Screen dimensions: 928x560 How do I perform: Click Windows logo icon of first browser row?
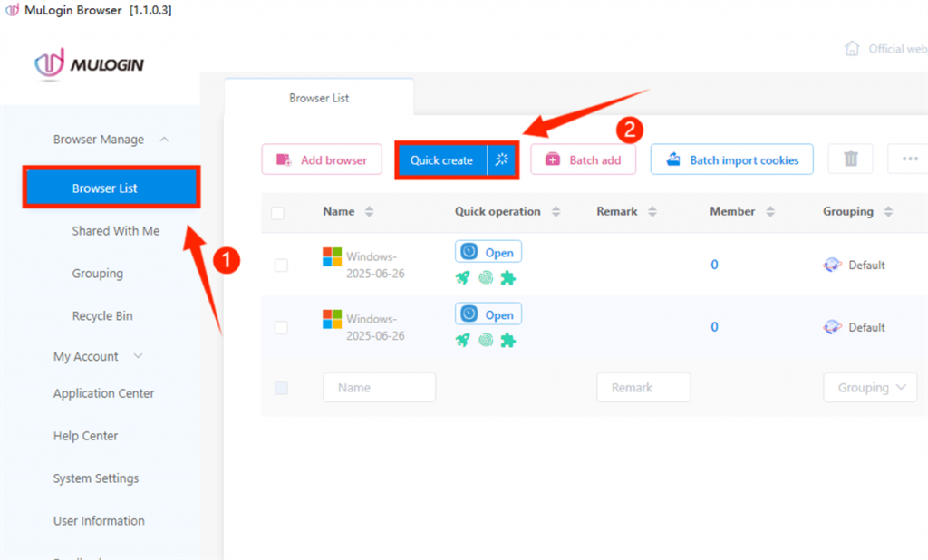(x=332, y=257)
